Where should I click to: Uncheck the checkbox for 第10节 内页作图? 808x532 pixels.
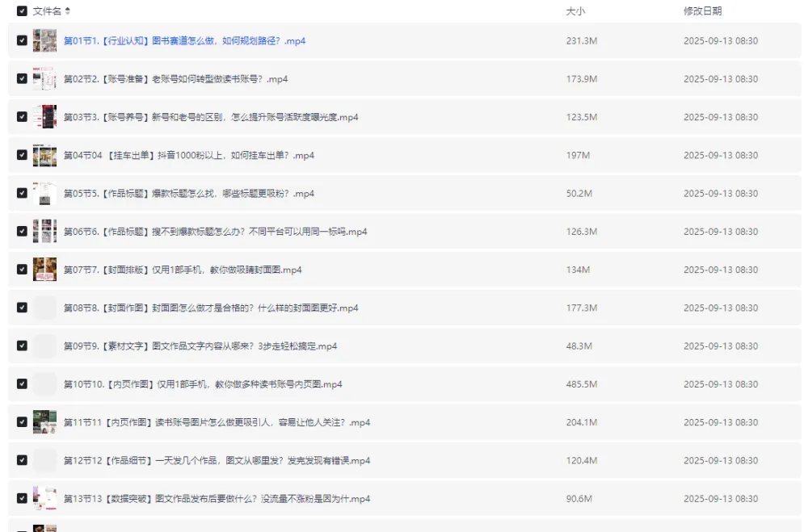(23, 384)
